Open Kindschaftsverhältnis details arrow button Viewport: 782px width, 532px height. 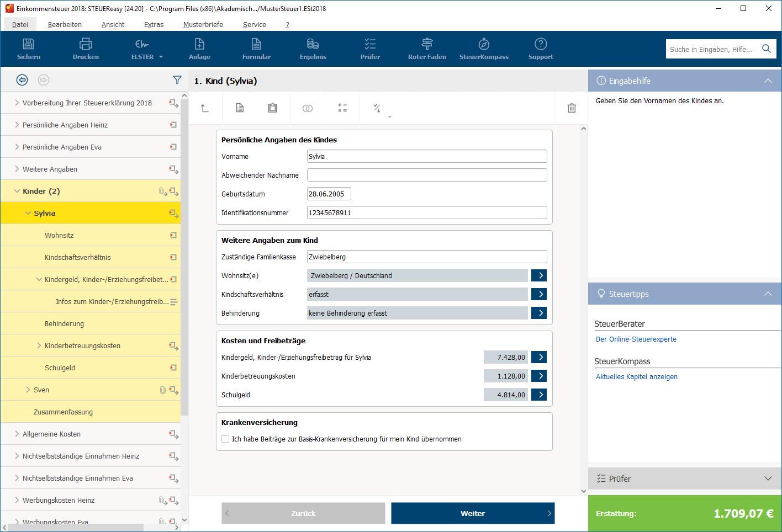pyautogui.click(x=539, y=294)
